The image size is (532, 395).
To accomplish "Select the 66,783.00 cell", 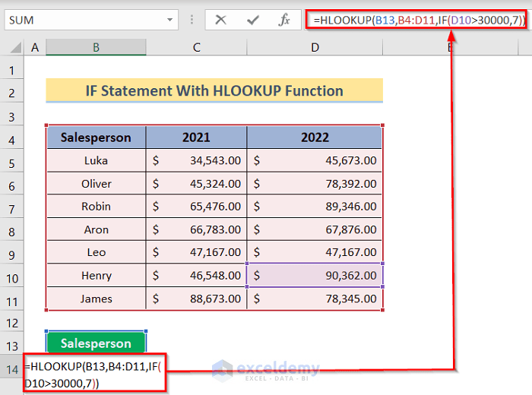I will coord(196,229).
